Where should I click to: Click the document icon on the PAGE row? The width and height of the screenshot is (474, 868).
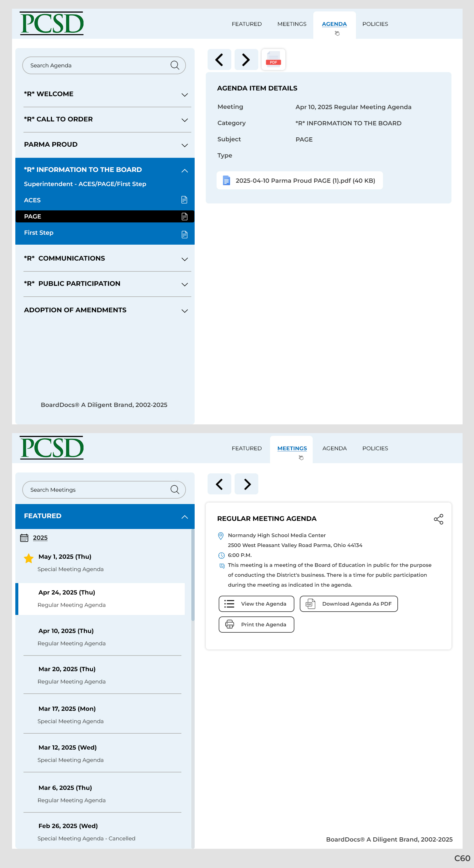184,216
